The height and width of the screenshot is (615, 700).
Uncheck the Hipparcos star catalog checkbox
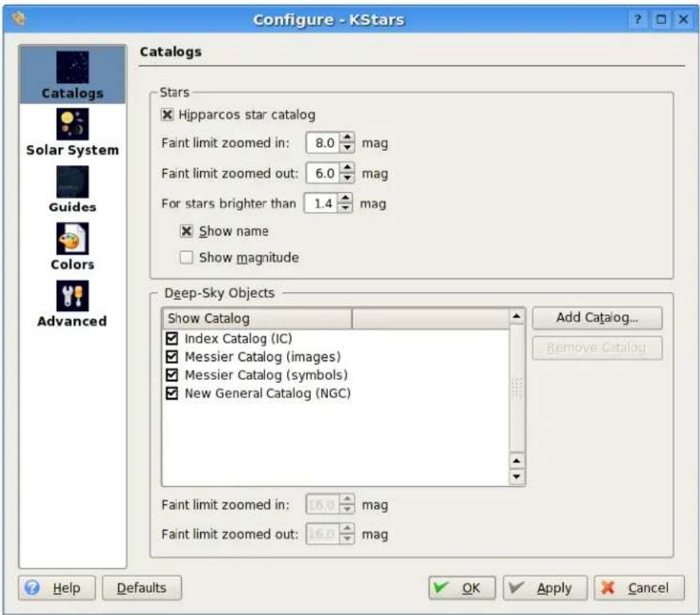(x=167, y=115)
